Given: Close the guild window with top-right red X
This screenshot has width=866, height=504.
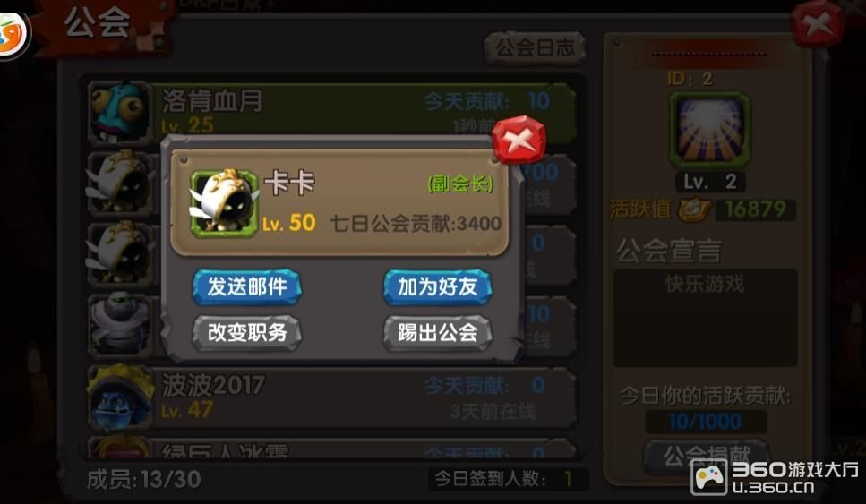Looking at the screenshot, I should click(818, 25).
